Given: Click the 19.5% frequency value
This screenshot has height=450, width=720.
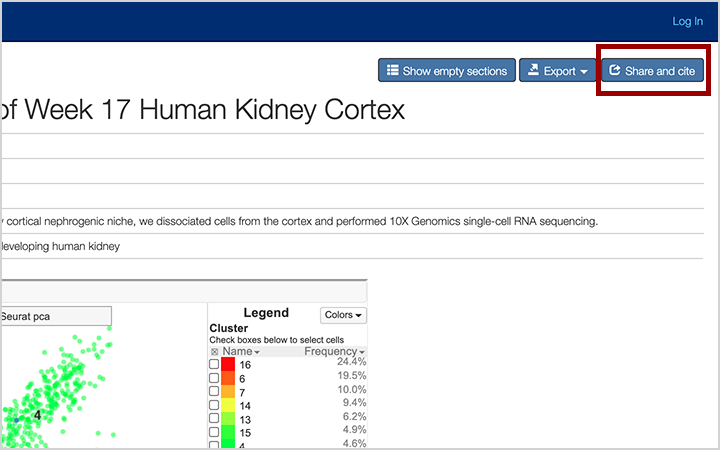Looking at the screenshot, I should point(351,375).
